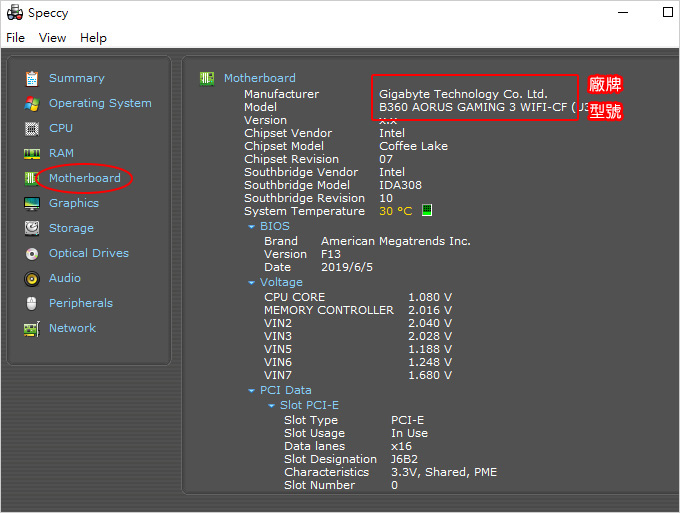Go to the Summary section
Screen dimensions: 680x513
77,78
